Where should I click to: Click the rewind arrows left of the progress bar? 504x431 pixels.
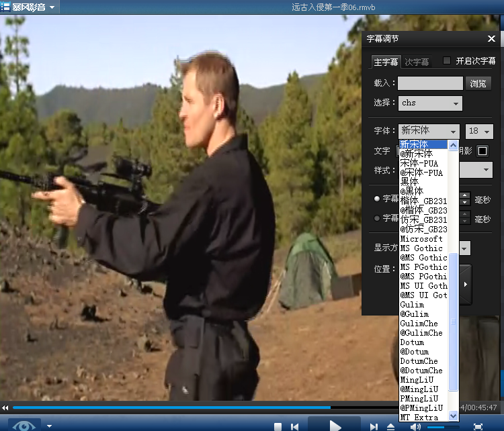click(x=5, y=408)
